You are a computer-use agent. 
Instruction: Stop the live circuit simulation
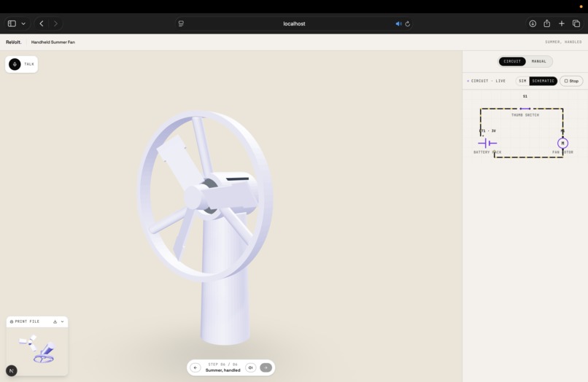point(571,81)
